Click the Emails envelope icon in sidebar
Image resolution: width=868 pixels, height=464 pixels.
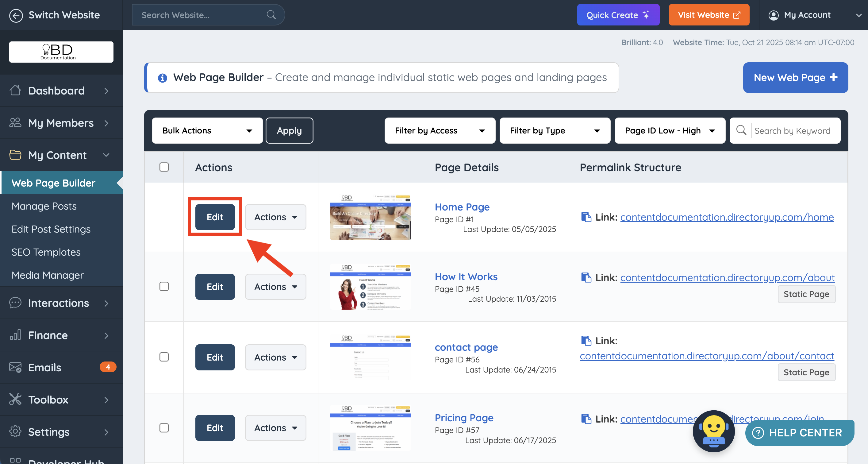click(x=15, y=367)
